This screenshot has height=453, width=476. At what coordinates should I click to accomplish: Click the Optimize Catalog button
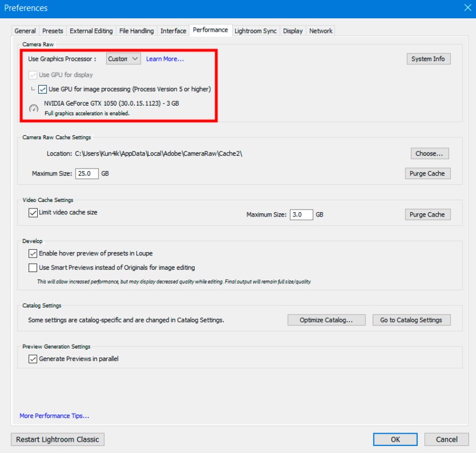(326, 320)
